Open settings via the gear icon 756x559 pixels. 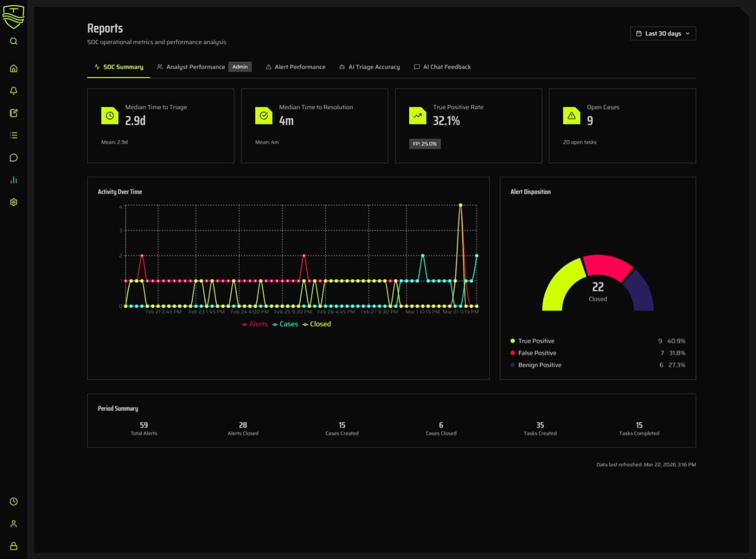14,202
